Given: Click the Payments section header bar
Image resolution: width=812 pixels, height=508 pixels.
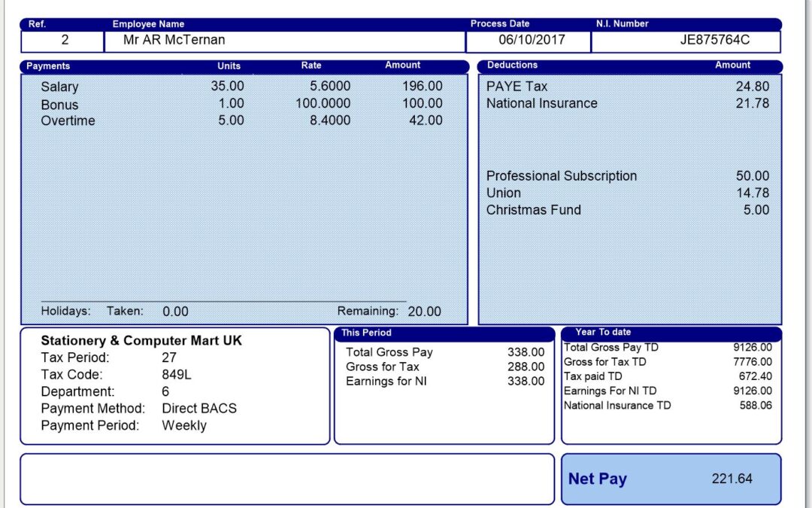Looking at the screenshot, I should click(x=243, y=66).
